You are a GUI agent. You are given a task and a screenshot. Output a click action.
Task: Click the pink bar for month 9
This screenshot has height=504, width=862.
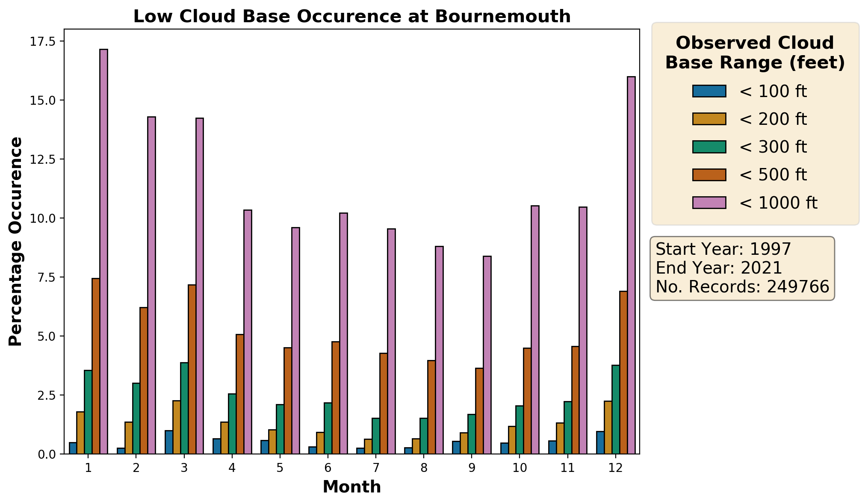[x=487, y=355]
